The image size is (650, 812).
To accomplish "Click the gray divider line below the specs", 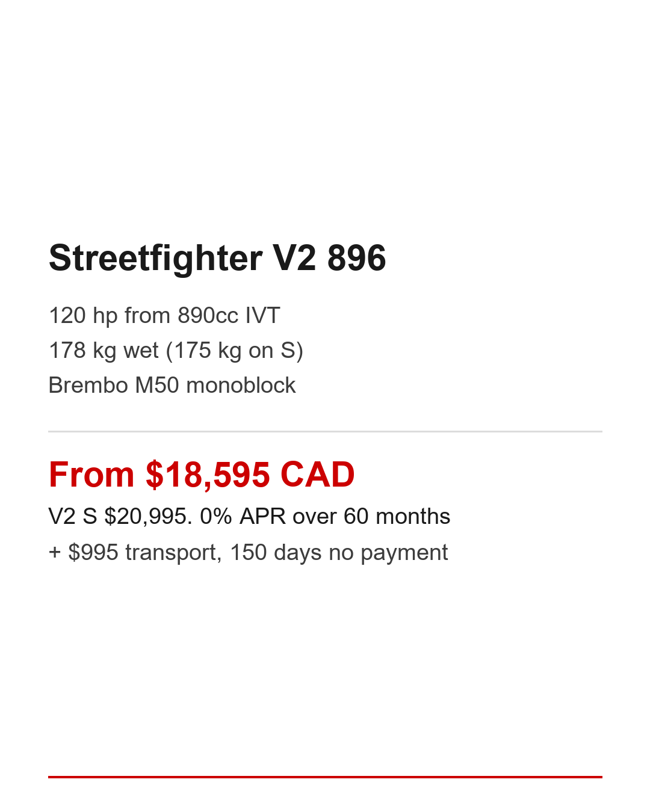I will click(x=325, y=431).
